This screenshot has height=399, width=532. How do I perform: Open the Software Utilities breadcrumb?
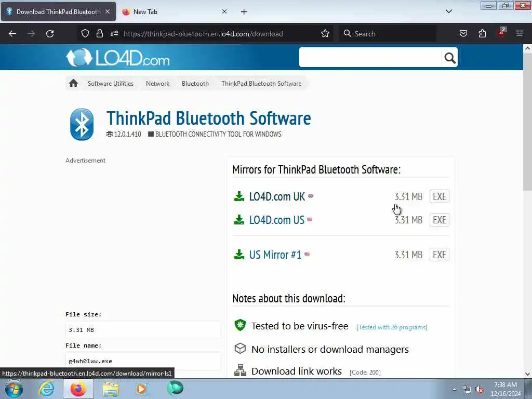pos(111,84)
